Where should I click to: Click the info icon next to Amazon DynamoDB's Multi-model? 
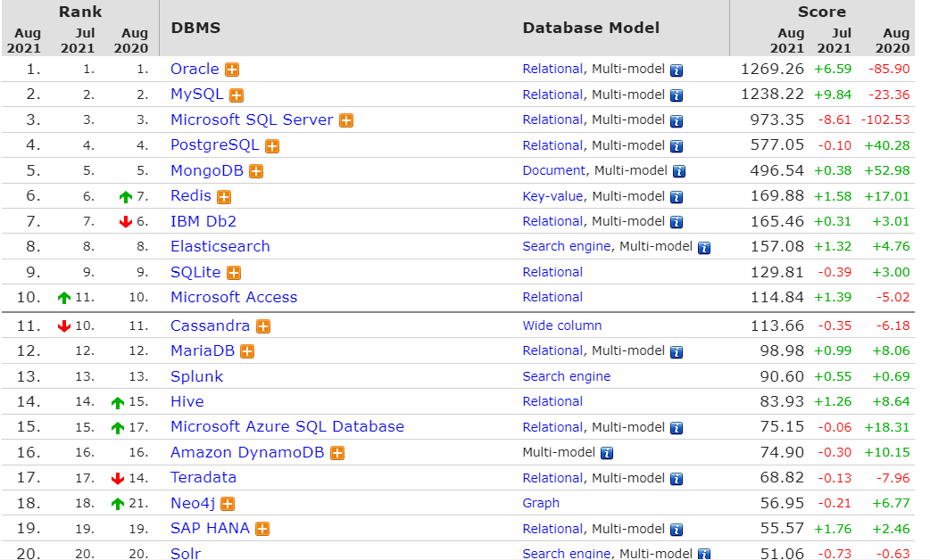(x=606, y=453)
